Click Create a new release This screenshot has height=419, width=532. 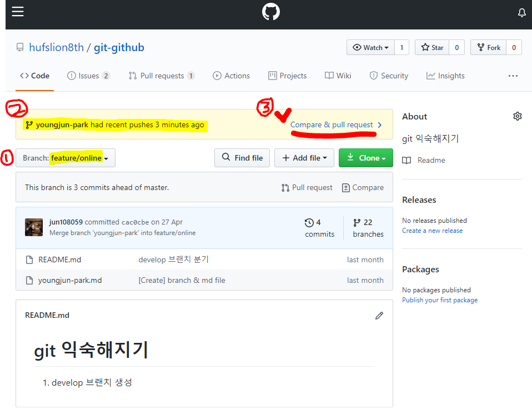click(x=432, y=231)
